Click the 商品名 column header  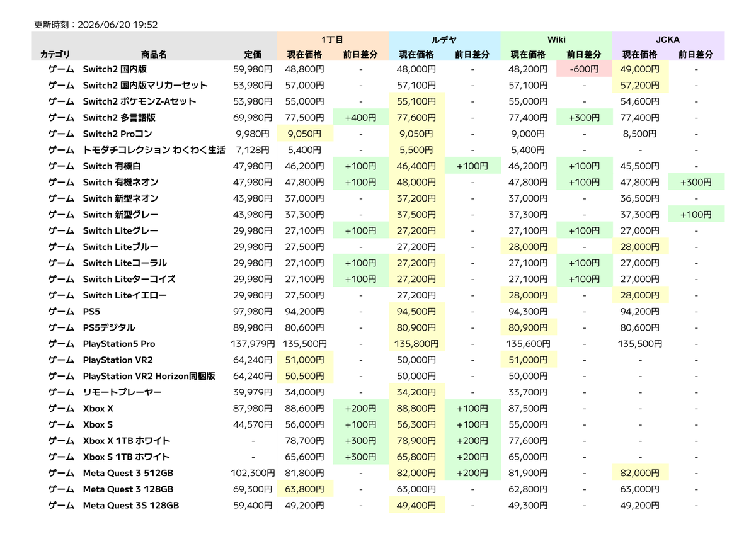[154, 55]
